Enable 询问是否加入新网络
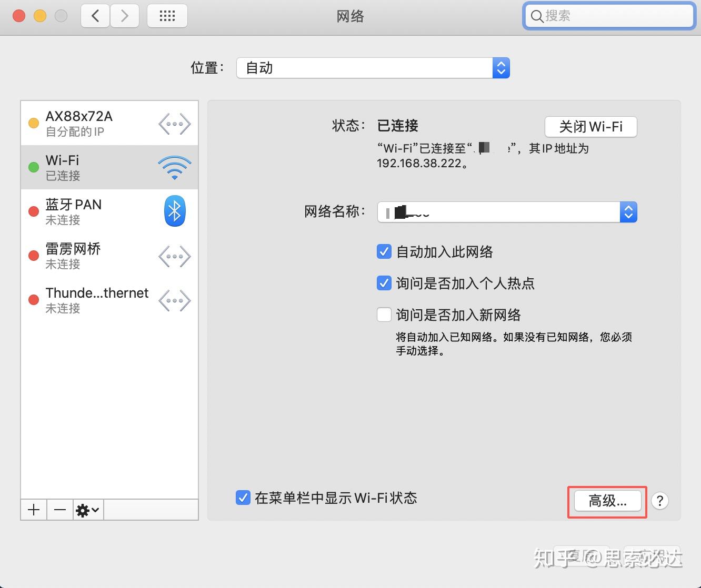 pos(384,315)
